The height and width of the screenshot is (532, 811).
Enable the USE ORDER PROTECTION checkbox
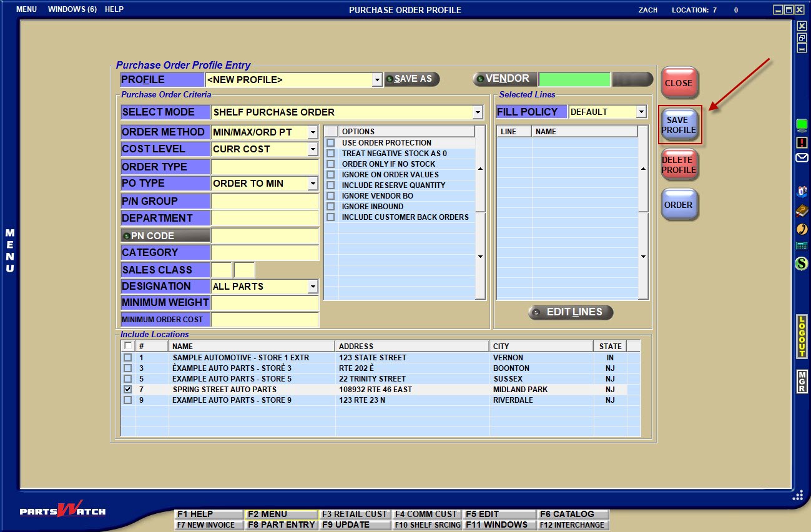331,143
